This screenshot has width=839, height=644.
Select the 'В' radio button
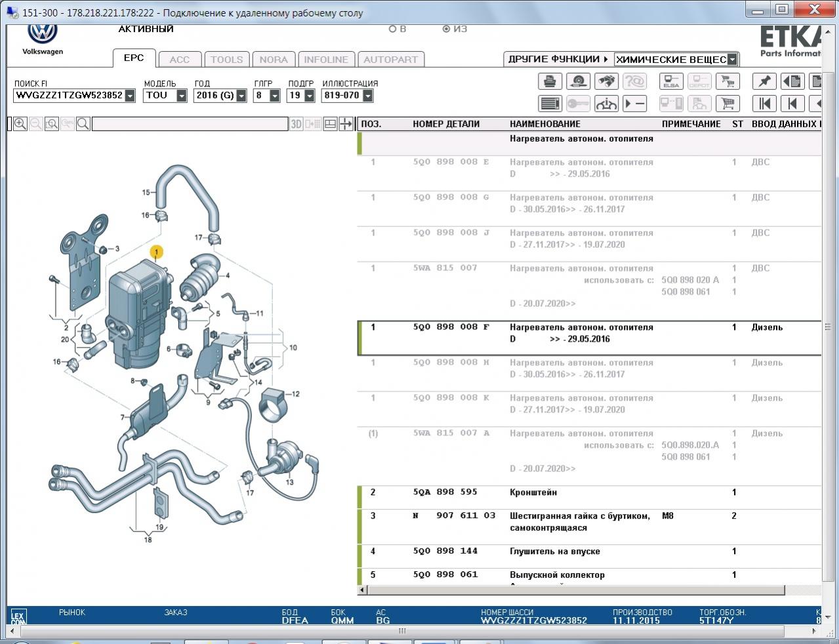click(x=393, y=29)
